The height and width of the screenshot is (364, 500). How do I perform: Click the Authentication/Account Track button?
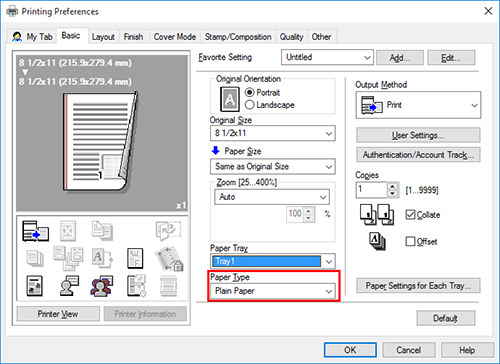coord(418,155)
